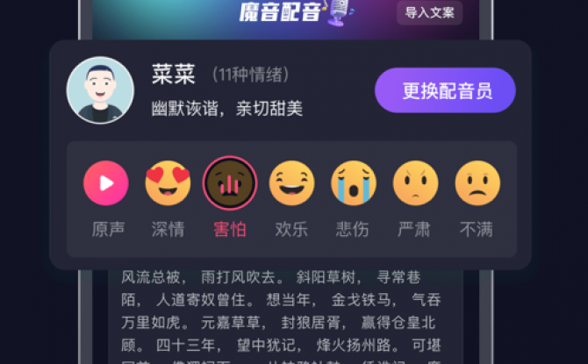Tap the selected 害怕 emotion icon
Viewport: 588px width, 364px height.
(x=230, y=183)
